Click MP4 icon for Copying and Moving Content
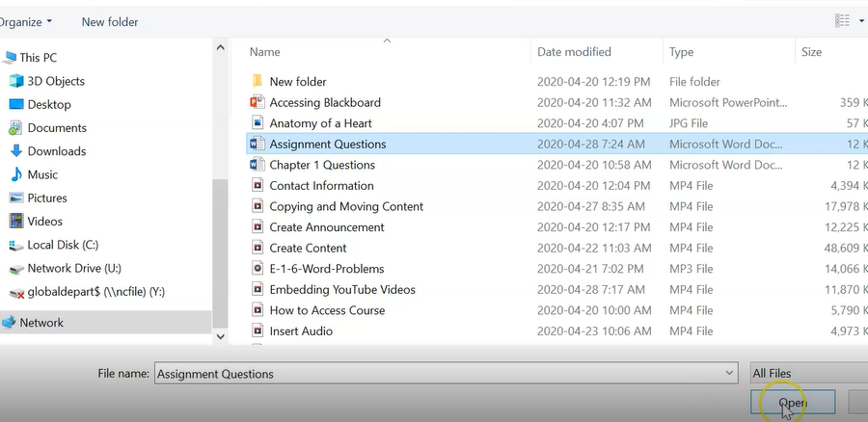This screenshot has height=422, width=868. click(257, 206)
